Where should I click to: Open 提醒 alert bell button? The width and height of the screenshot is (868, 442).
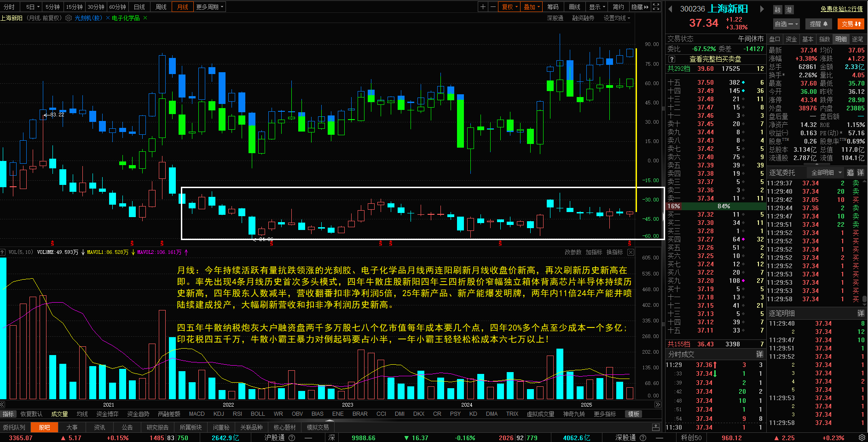(x=819, y=24)
